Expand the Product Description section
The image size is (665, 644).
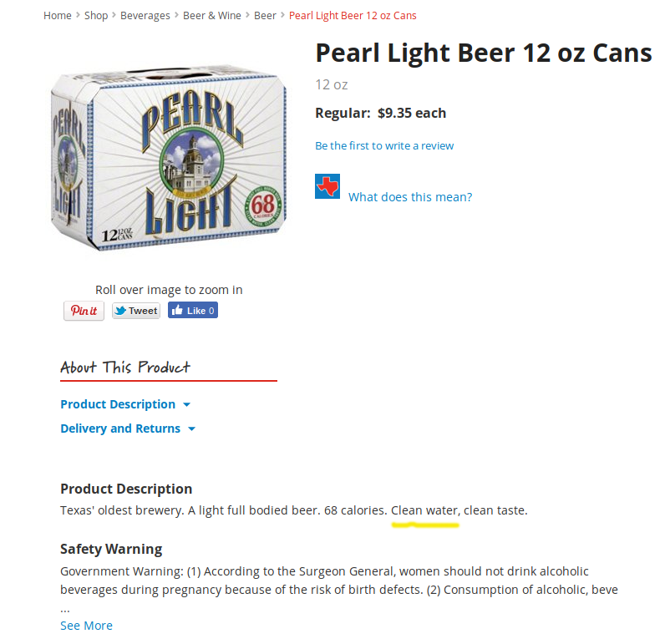tap(118, 404)
